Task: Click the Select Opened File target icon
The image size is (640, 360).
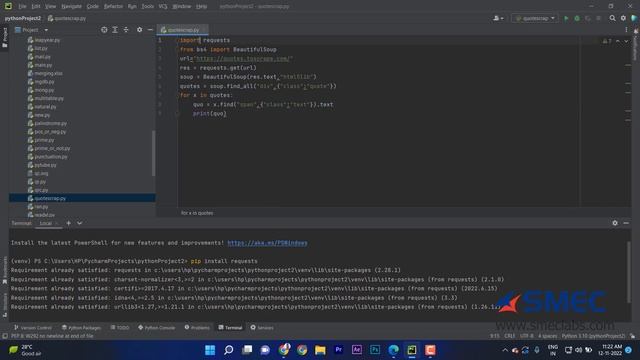Action: point(104,30)
